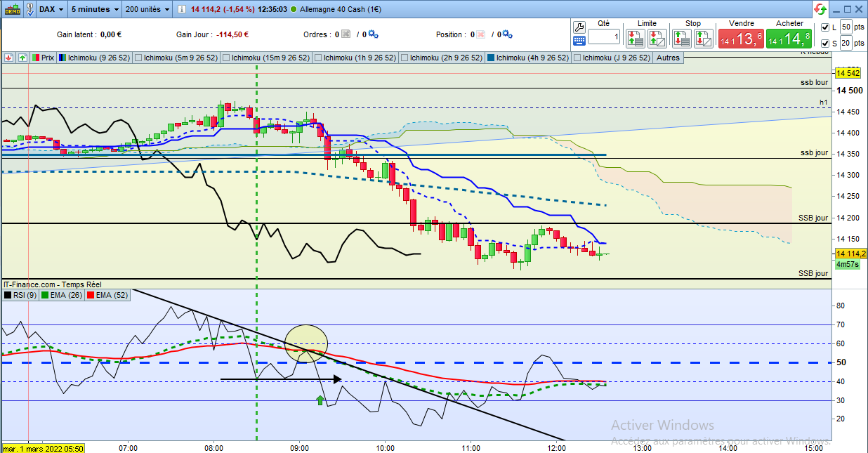Screen dimensions: 868x453
Task: Enable Ichimoku (15m 9 26 52) checkbox
Action: pos(228,58)
